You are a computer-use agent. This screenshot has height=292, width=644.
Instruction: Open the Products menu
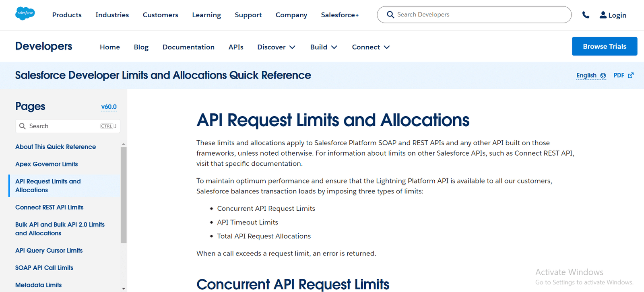coord(67,15)
